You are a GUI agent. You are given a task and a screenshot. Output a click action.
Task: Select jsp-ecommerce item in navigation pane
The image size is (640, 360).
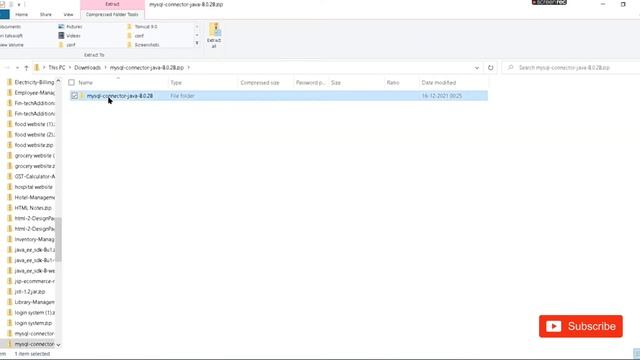[x=31, y=281]
